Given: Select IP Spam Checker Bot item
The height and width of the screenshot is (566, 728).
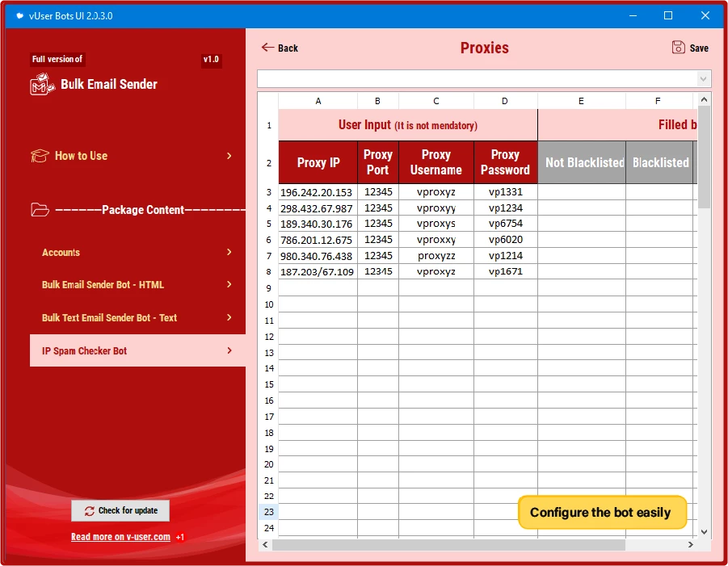Looking at the screenshot, I should pyautogui.click(x=137, y=350).
